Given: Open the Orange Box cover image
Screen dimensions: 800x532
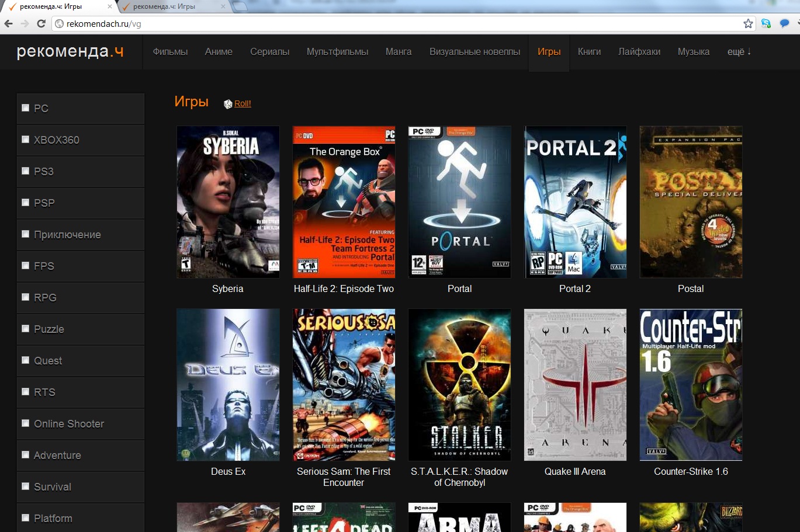Looking at the screenshot, I should coord(344,202).
